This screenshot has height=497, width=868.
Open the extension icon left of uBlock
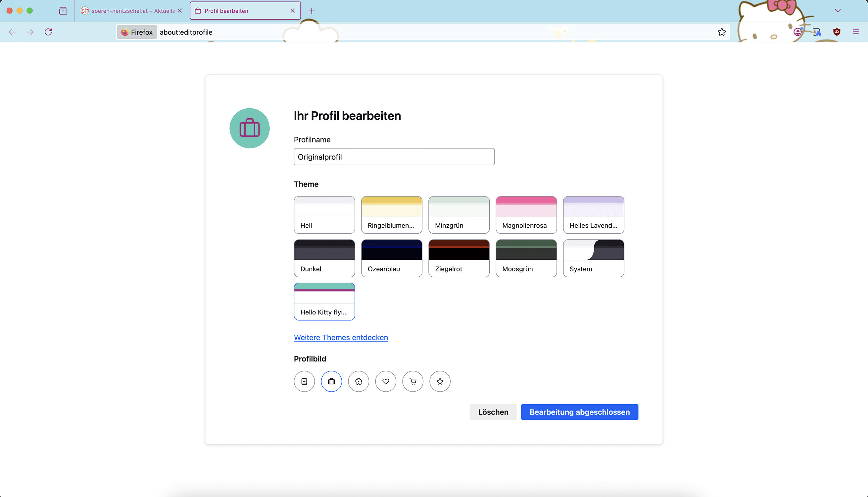(817, 32)
